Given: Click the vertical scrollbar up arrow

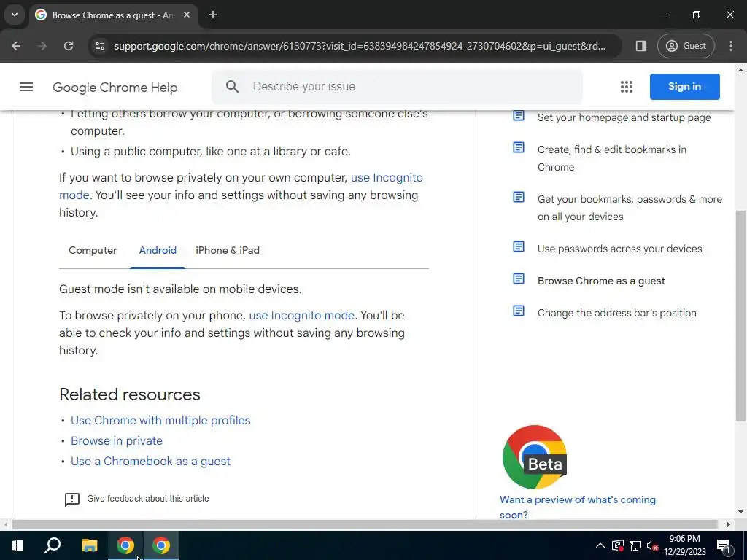Looking at the screenshot, I should (740, 70).
